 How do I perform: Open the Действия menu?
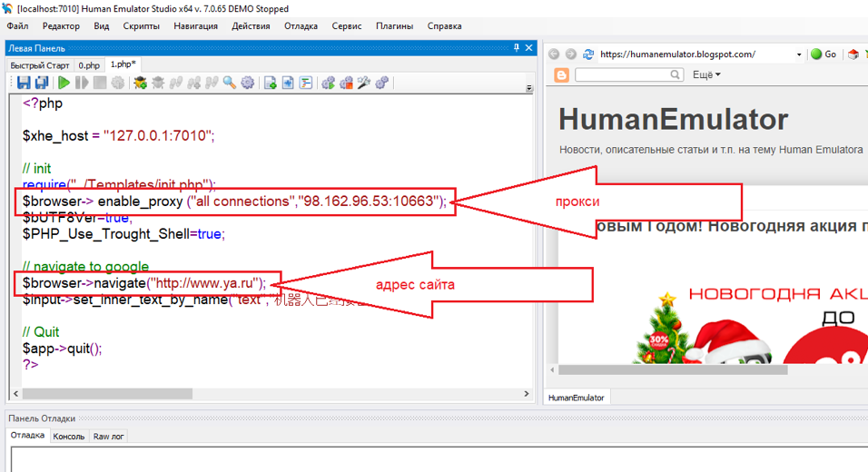tap(251, 26)
